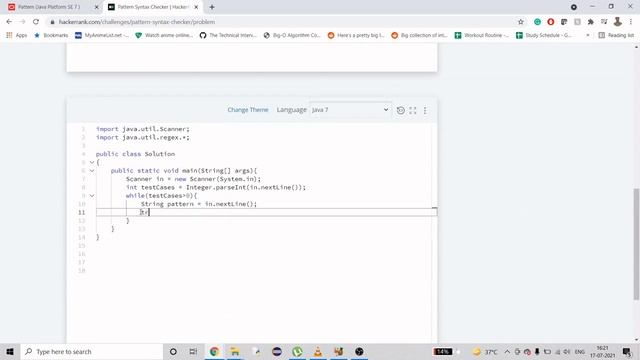Viewport: 640px width, 360px height.
Task: Click the round media indicator in title bar
Action: click(573, 7)
